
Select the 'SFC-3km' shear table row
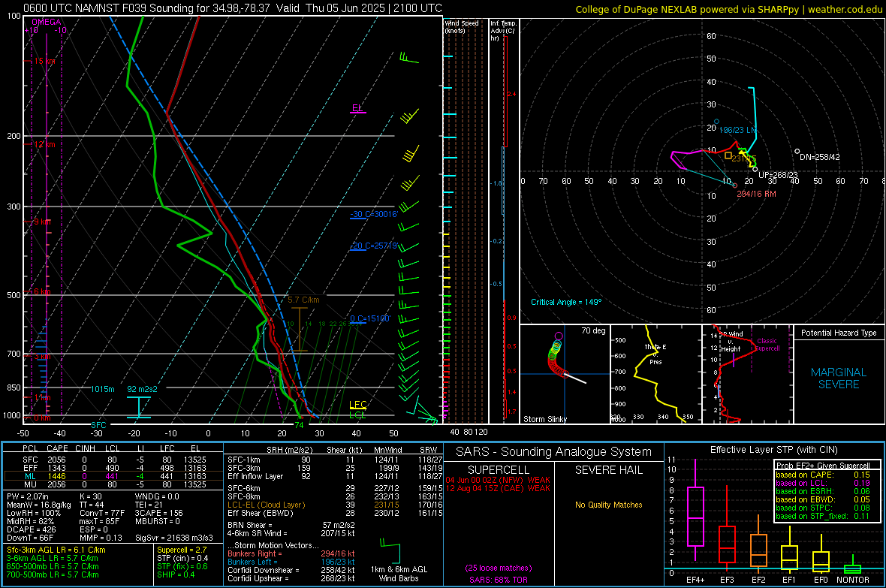pos(335,468)
